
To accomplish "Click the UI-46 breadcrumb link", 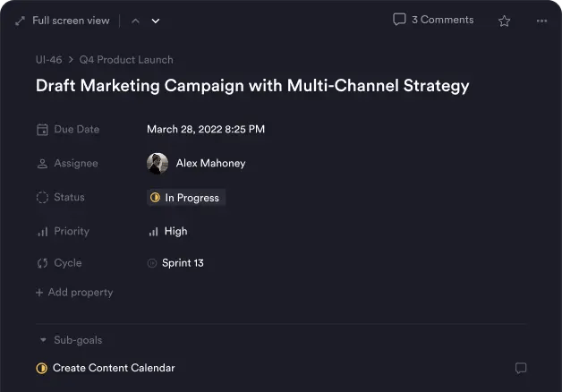I will point(48,60).
